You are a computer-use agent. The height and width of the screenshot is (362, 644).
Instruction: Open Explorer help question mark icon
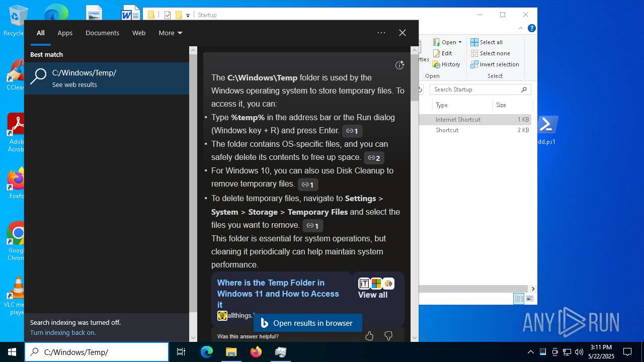click(x=531, y=28)
